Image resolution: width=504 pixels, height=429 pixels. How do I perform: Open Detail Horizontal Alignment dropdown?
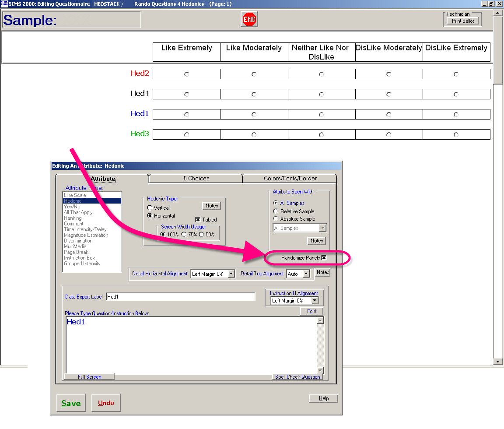231,274
